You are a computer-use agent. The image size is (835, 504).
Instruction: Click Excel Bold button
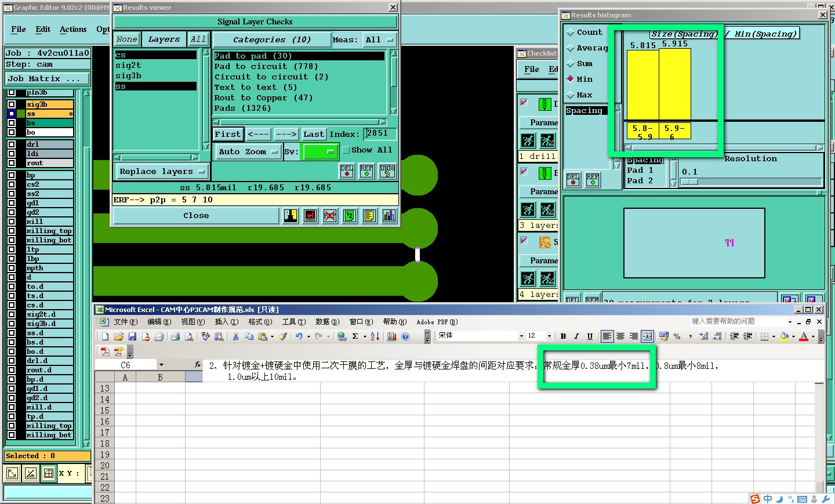[x=563, y=336]
